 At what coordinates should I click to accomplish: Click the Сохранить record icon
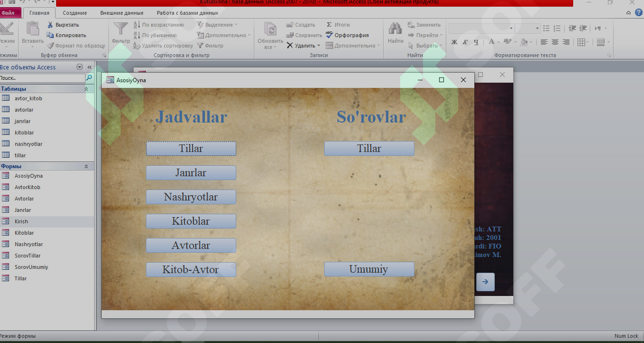pos(290,35)
